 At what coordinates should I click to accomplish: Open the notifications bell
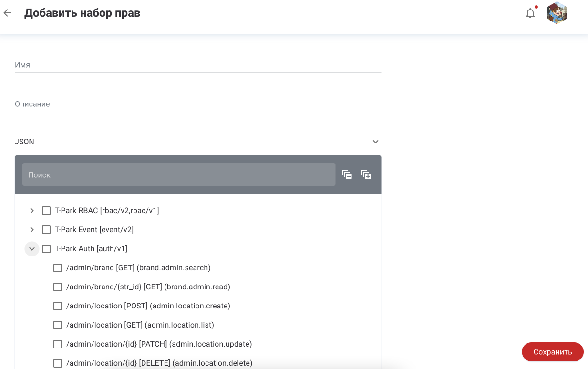click(530, 13)
